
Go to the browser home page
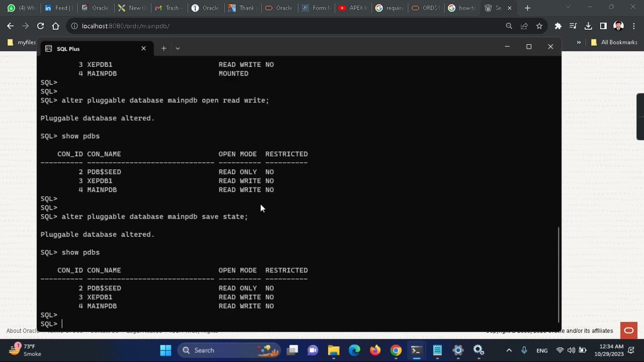55,26
